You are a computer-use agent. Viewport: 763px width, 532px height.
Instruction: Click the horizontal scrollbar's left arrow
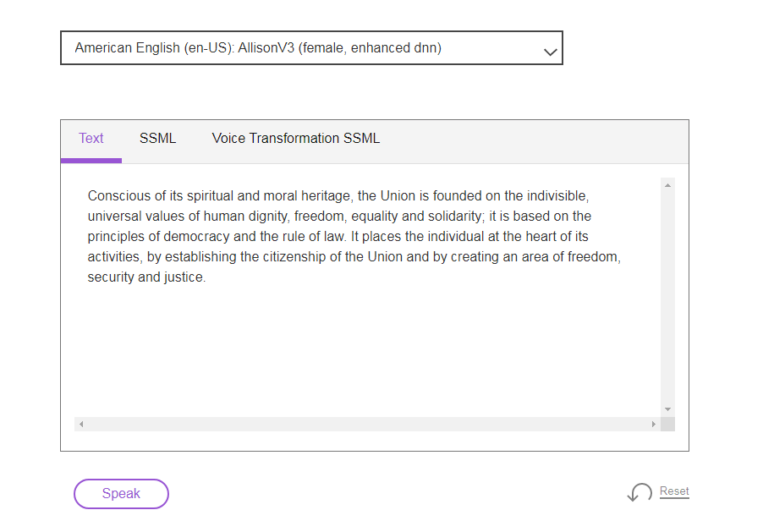tap(81, 424)
